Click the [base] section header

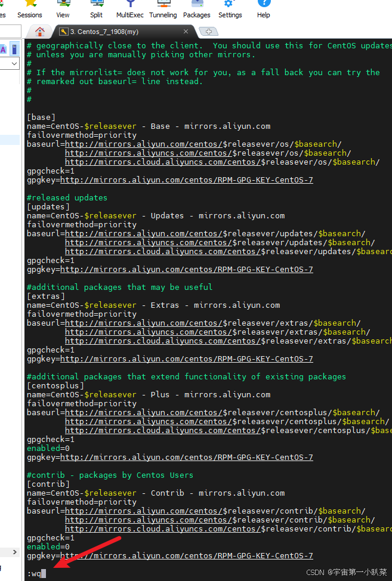(x=41, y=117)
